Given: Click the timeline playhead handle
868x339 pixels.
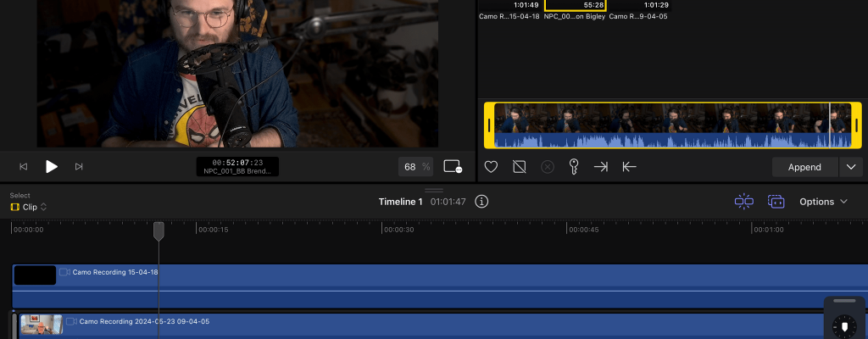Looking at the screenshot, I should [x=159, y=230].
